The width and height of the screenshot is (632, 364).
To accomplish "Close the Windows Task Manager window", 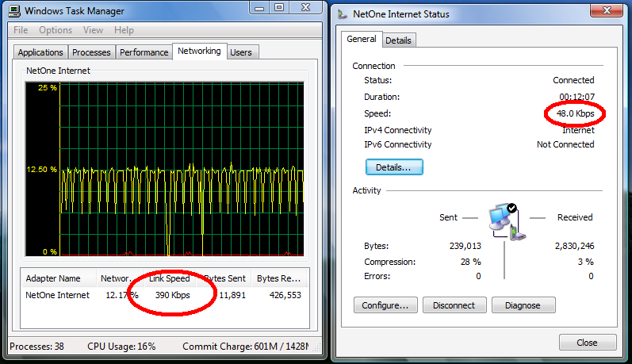I will coord(306,8).
